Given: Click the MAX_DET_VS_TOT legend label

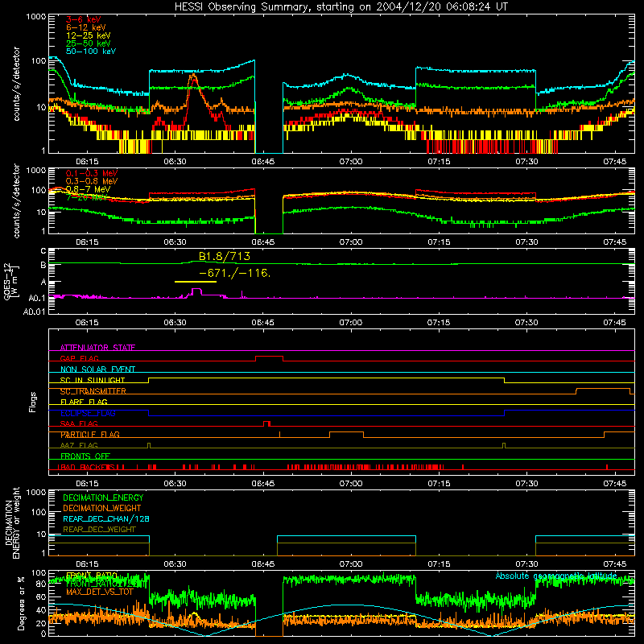Looking at the screenshot, I should 100,592.
